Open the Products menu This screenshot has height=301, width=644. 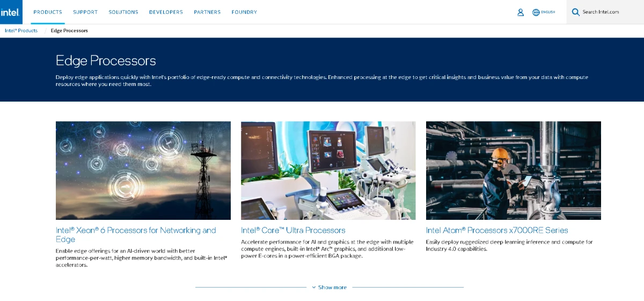(48, 12)
